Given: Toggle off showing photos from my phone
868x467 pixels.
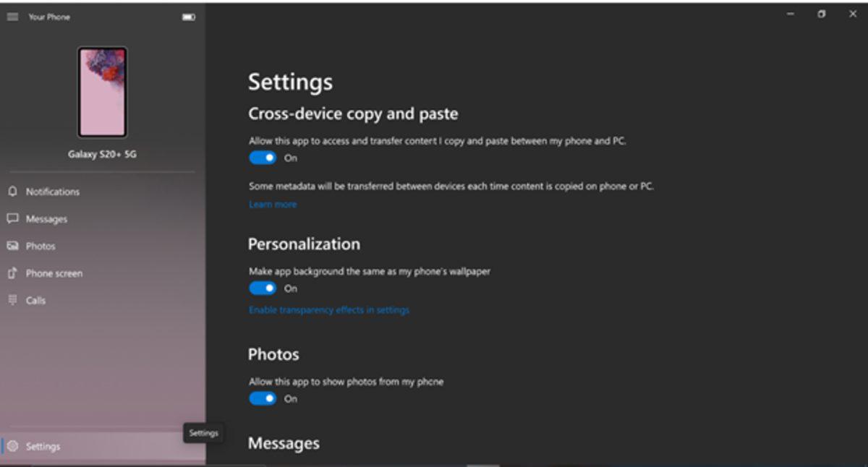Looking at the screenshot, I should [262, 398].
